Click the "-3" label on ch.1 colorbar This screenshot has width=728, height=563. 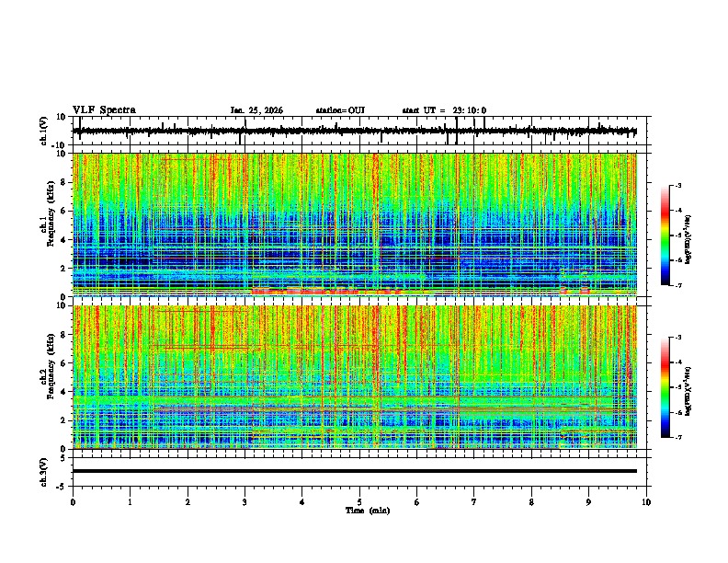677,185
